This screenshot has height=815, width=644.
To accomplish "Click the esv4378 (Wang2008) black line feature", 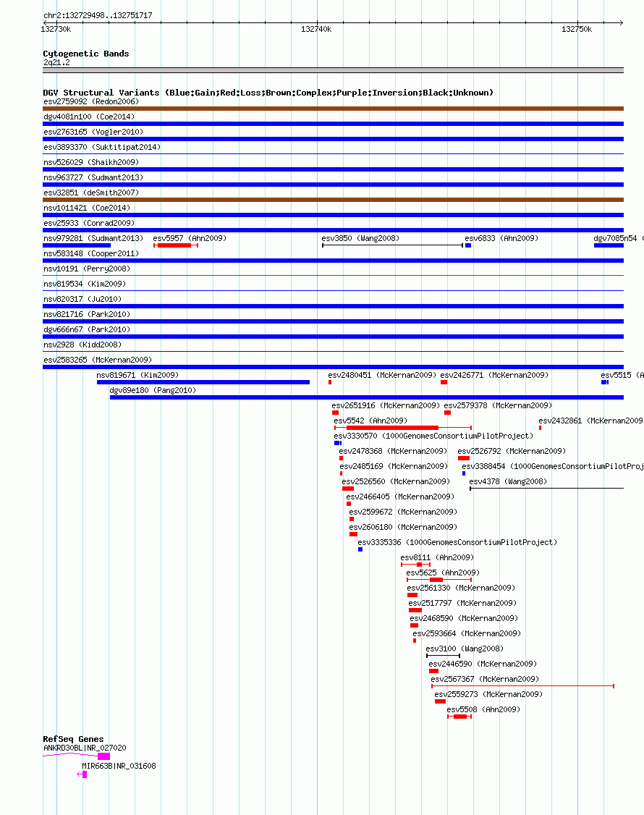I will point(546,488).
